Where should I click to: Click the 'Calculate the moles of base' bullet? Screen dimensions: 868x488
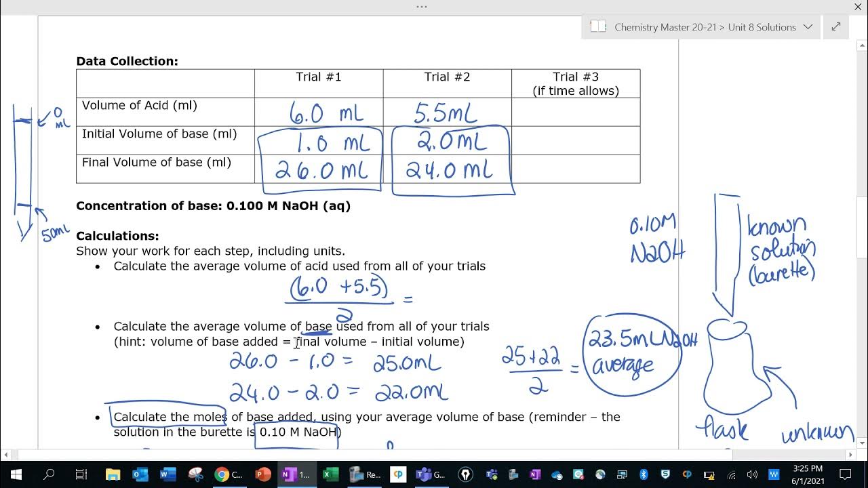tap(367, 424)
